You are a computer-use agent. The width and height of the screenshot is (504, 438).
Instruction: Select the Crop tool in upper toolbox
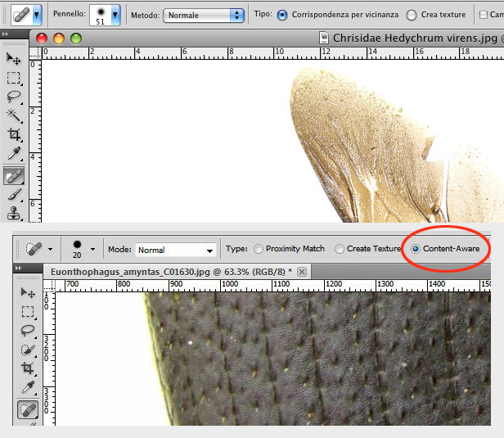click(x=14, y=135)
